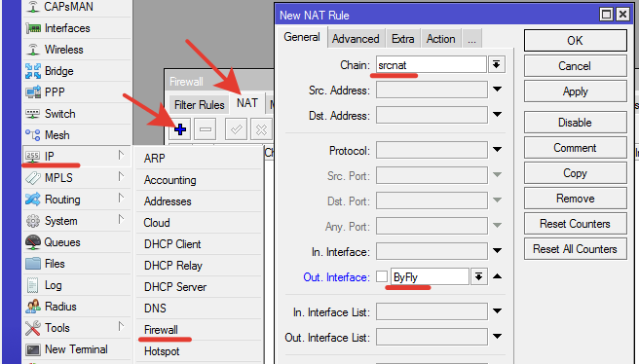The width and height of the screenshot is (639, 364).
Task: Click the Bridge icon in sidebar
Action: tap(33, 71)
